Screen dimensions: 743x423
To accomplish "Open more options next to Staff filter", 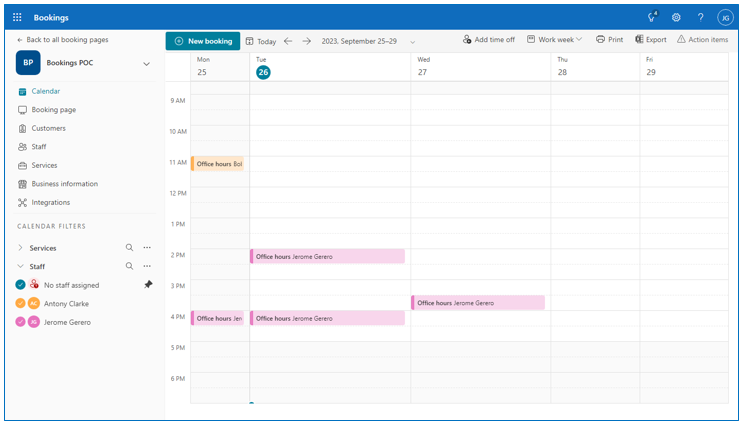I will 147,266.
